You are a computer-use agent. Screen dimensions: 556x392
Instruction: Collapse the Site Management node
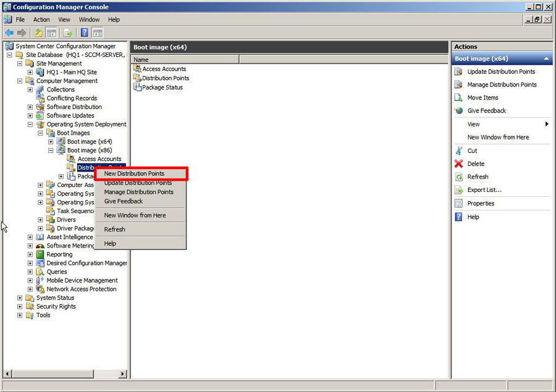pyautogui.click(x=20, y=64)
